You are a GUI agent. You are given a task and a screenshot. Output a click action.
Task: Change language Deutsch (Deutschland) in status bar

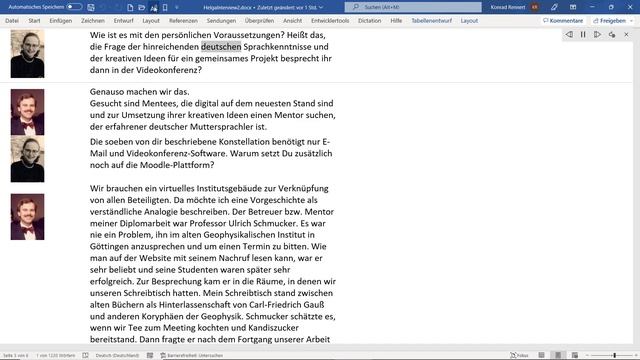click(117, 356)
